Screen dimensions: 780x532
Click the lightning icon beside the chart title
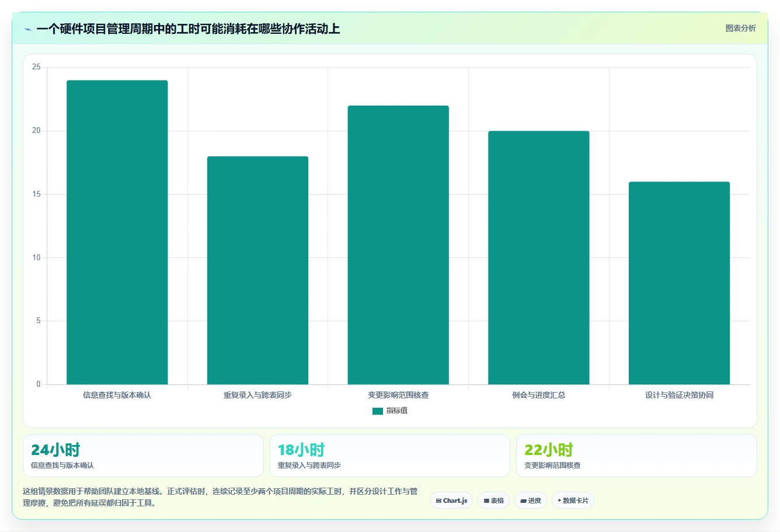pos(27,29)
